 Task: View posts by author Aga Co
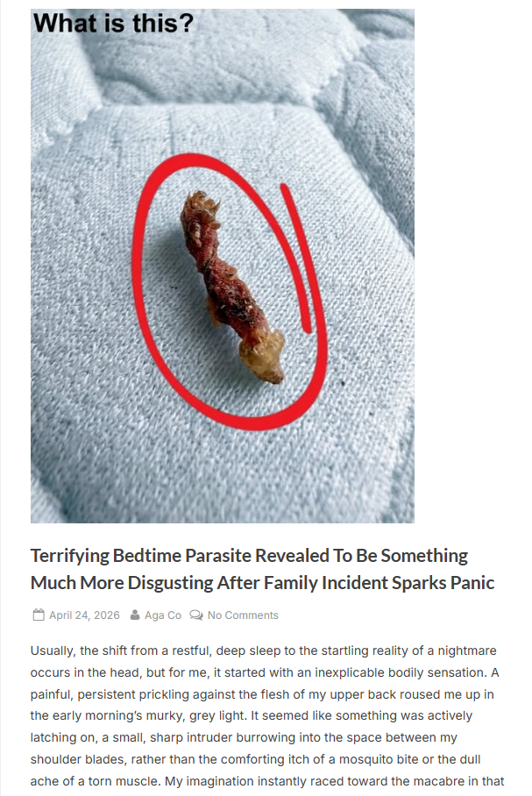(x=163, y=615)
